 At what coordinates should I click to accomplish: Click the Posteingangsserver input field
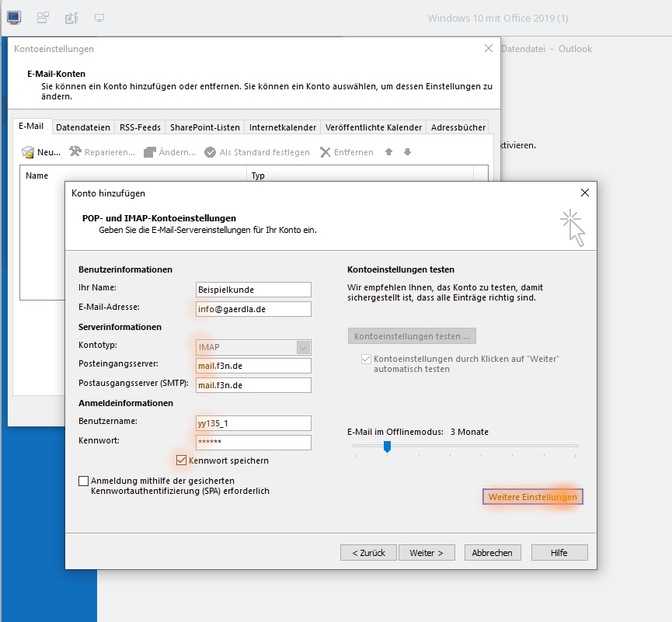[x=253, y=366]
